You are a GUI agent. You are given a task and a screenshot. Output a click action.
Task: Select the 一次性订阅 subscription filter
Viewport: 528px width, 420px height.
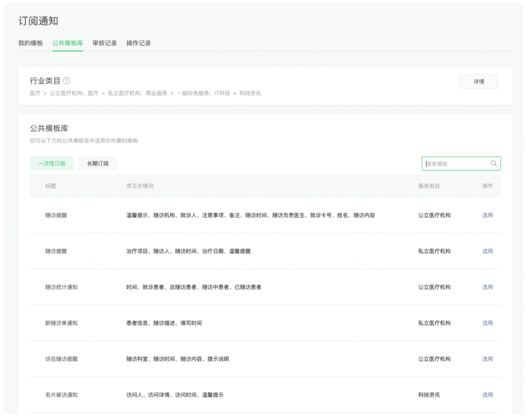pyautogui.click(x=52, y=163)
